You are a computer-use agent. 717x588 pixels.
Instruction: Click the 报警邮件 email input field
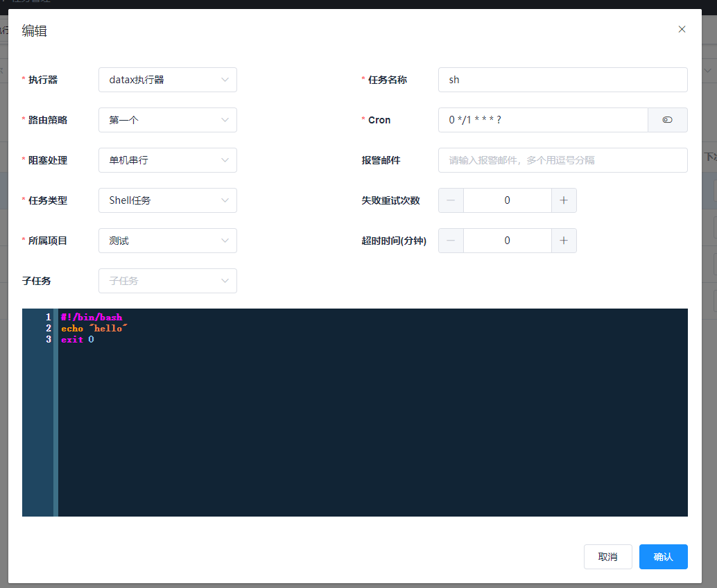point(562,159)
